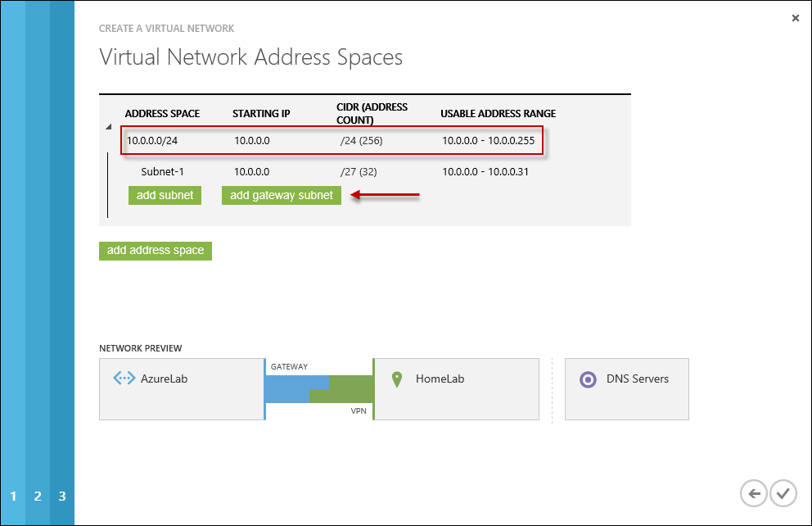Select the Gateway VPN connection graphic
Screen dimensions: 812x526
(319, 389)
